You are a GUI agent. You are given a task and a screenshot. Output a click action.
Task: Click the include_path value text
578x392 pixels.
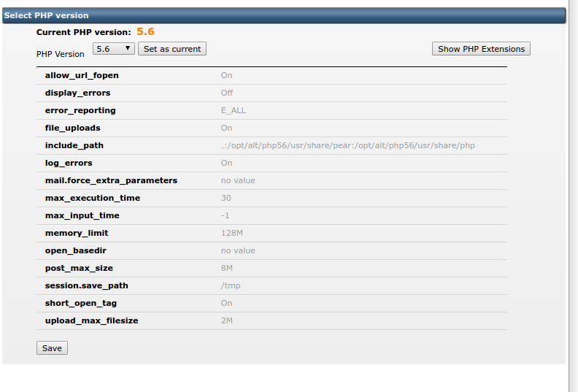click(x=347, y=145)
